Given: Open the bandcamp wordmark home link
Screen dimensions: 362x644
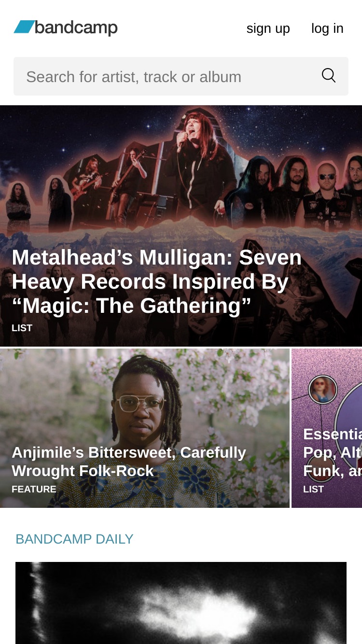Looking at the screenshot, I should click(76, 28).
